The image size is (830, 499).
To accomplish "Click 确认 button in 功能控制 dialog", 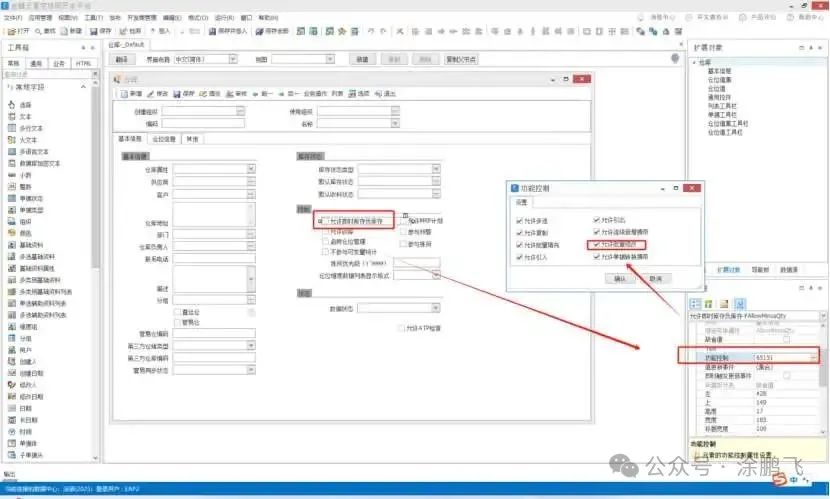I will click(619, 279).
